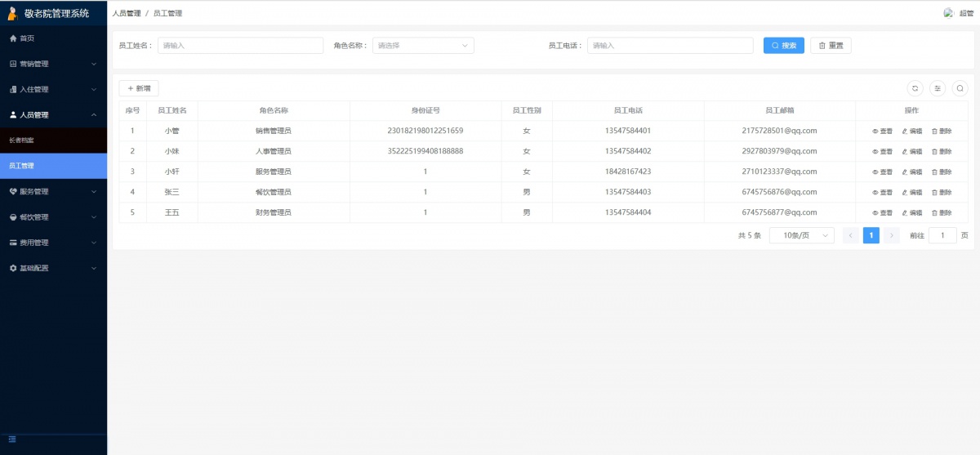980x455 pixels.
Task: Open the column settings icon
Action: coord(938,88)
